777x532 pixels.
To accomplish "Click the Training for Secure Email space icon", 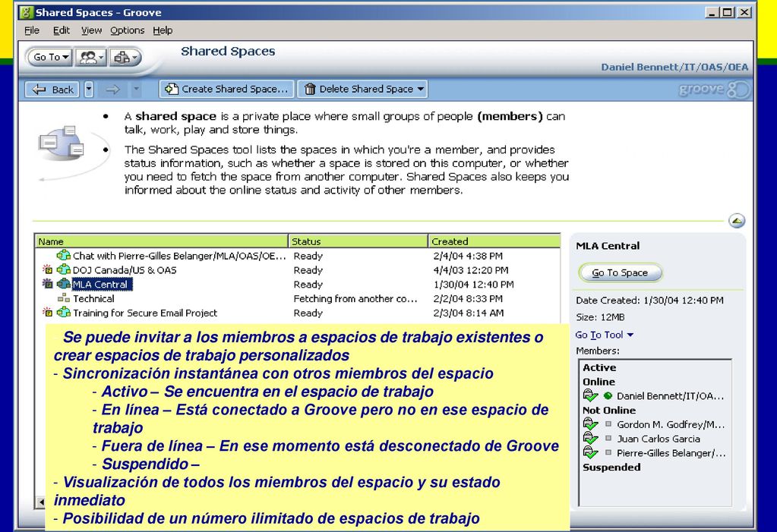I will 64,313.
